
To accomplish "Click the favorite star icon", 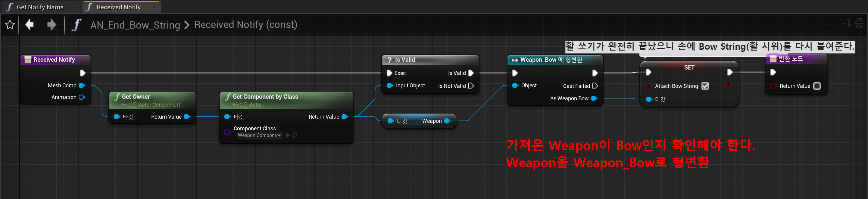I will (x=10, y=25).
